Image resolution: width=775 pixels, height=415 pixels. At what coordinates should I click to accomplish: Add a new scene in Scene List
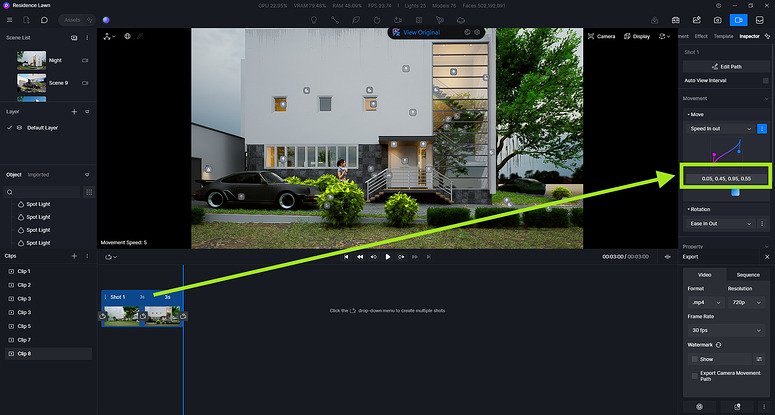[x=74, y=38]
